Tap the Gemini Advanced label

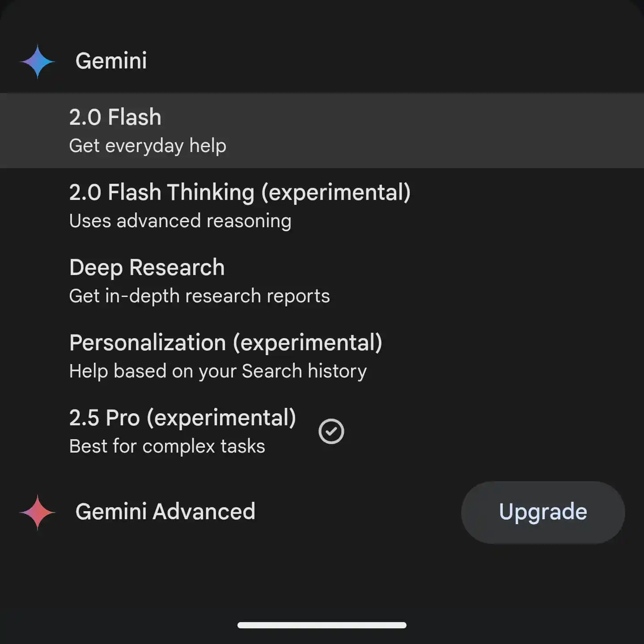click(x=165, y=513)
